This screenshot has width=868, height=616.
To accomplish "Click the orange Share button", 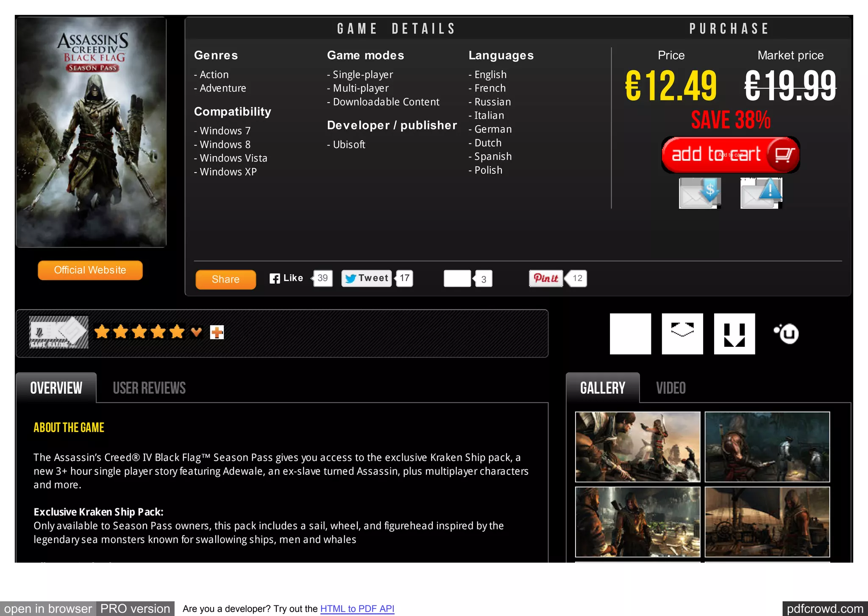I will (225, 279).
